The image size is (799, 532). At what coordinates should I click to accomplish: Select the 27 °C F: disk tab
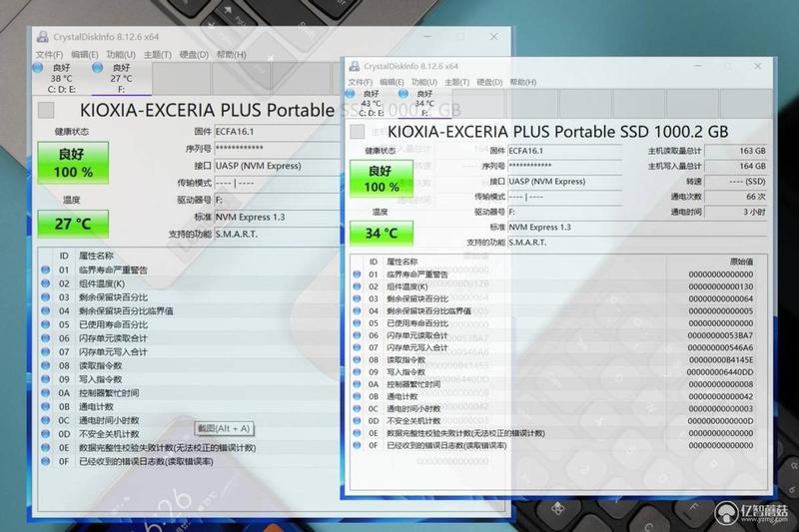pyautogui.click(x=121, y=79)
